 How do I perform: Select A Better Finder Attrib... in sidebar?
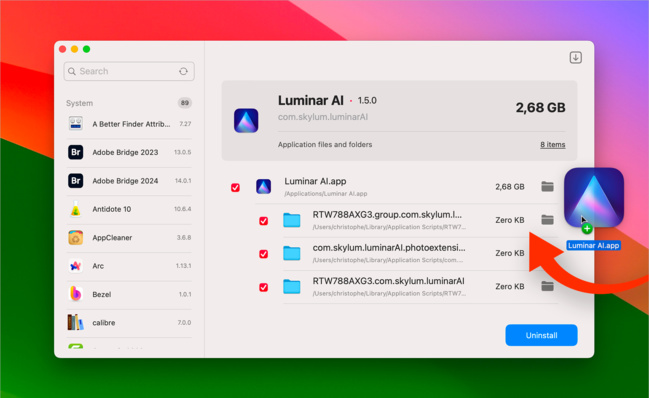coord(129,124)
